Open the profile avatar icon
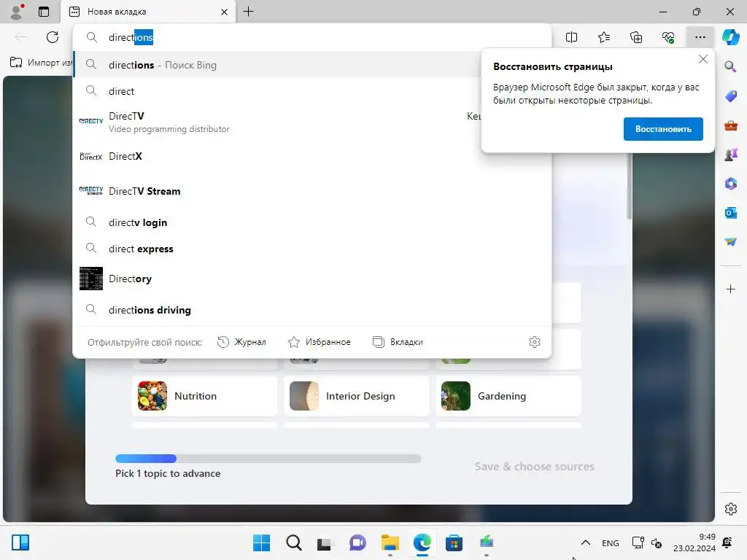The width and height of the screenshot is (747, 560). (x=17, y=12)
